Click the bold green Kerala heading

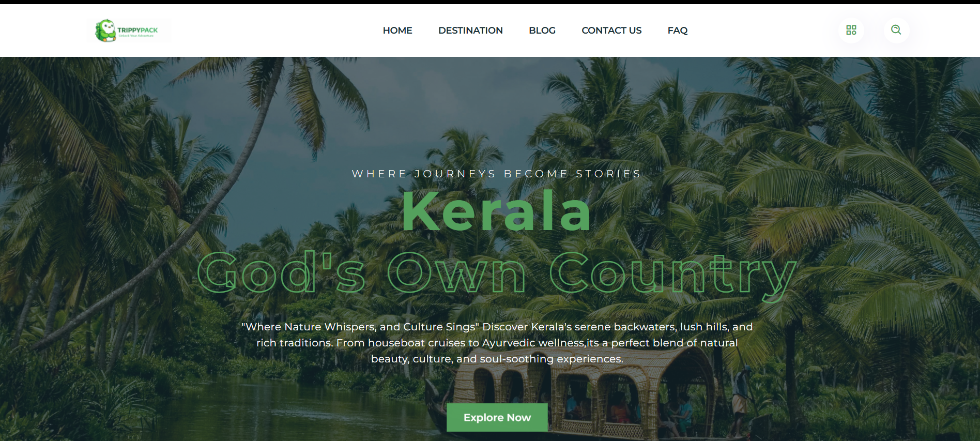coord(497,210)
